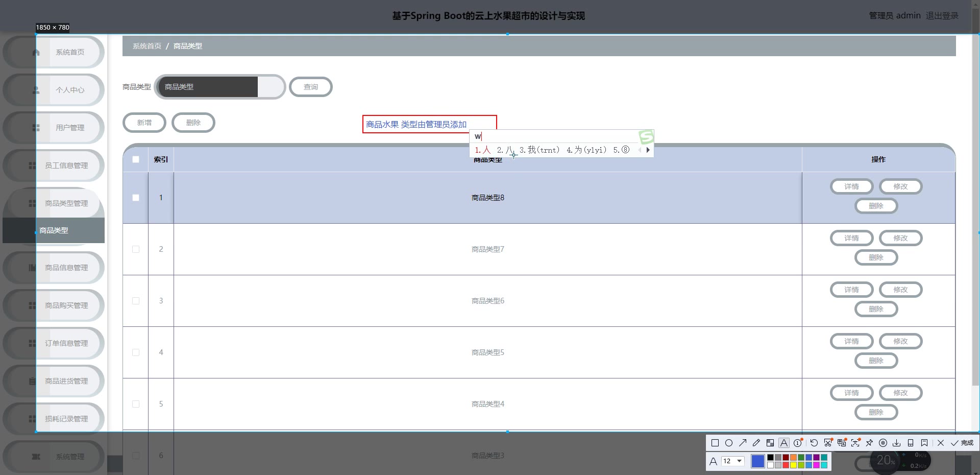This screenshot has height=475, width=980.
Task: Check the checkbox for row 商品类型6
Action: click(x=136, y=301)
